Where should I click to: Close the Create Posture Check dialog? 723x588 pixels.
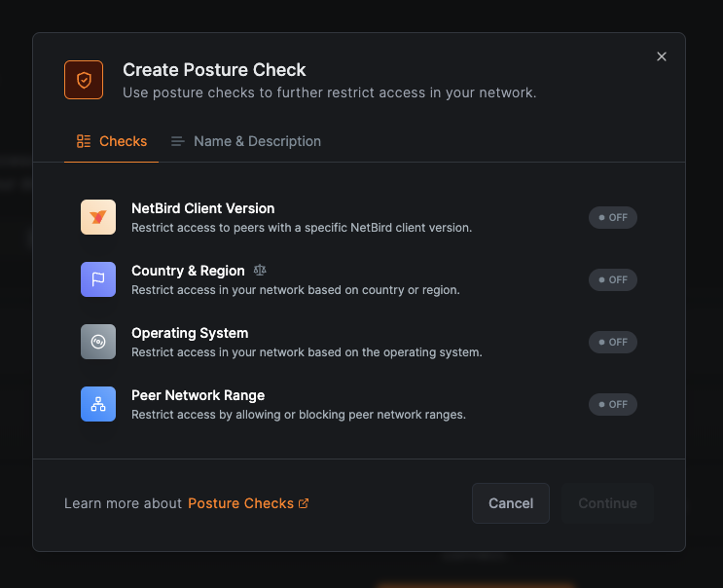pos(662,56)
